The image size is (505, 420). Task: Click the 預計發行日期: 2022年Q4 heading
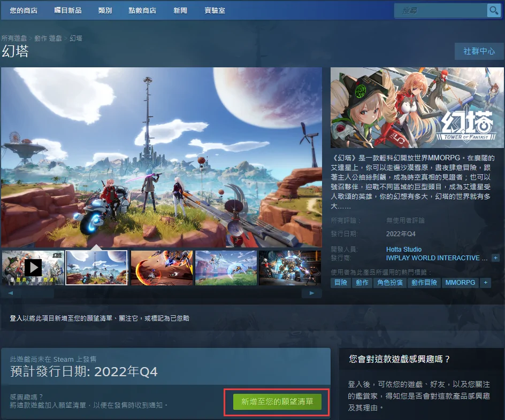84,371
